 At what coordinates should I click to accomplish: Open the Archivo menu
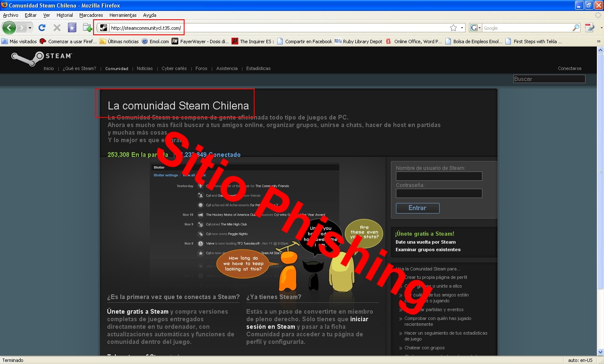click(x=10, y=15)
